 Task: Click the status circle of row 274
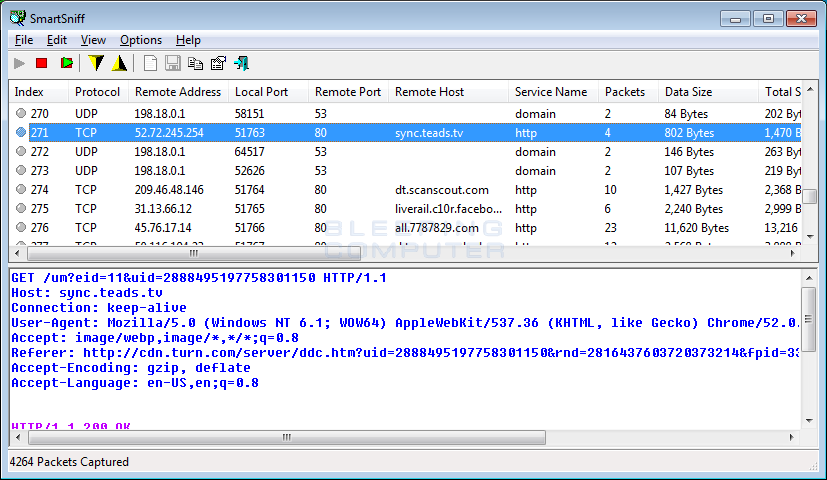click(x=21, y=189)
